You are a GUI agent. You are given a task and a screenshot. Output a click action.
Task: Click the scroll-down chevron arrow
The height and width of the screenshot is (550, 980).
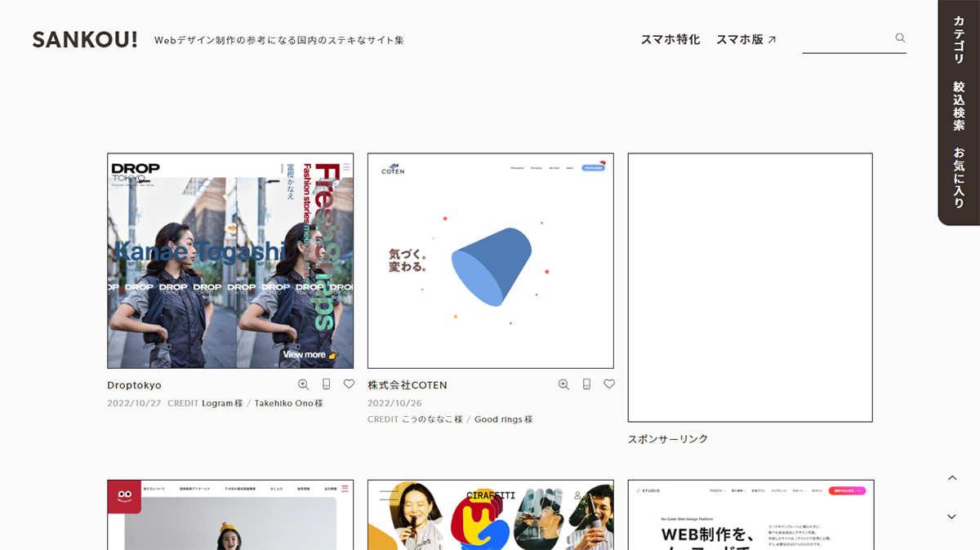(x=952, y=517)
